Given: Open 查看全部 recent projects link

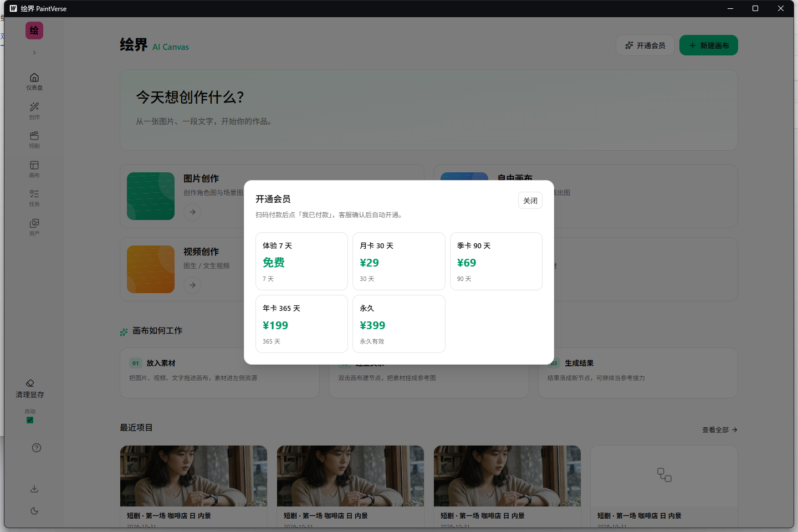Looking at the screenshot, I should 720,429.
